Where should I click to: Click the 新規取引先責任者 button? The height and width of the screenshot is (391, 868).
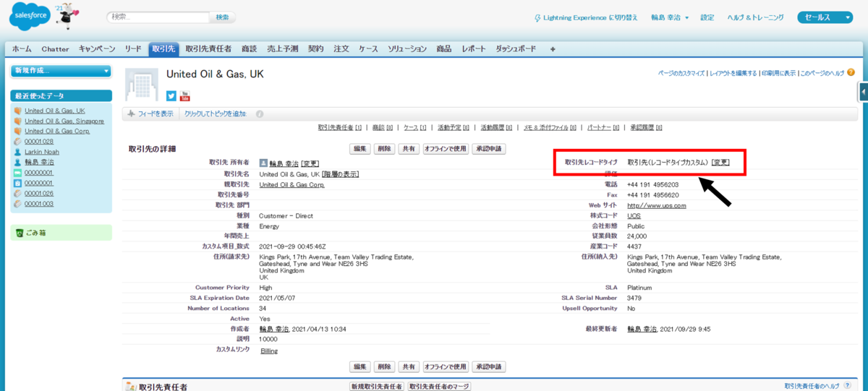tap(376, 387)
